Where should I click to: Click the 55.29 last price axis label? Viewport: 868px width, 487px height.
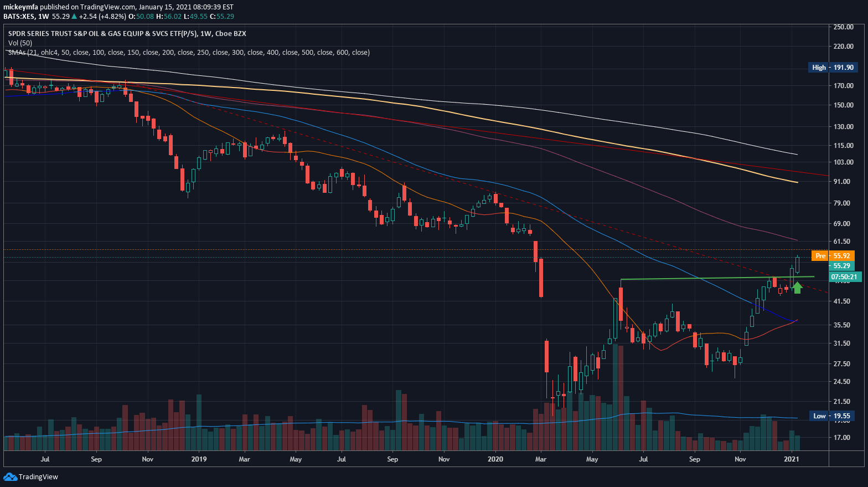tap(842, 266)
